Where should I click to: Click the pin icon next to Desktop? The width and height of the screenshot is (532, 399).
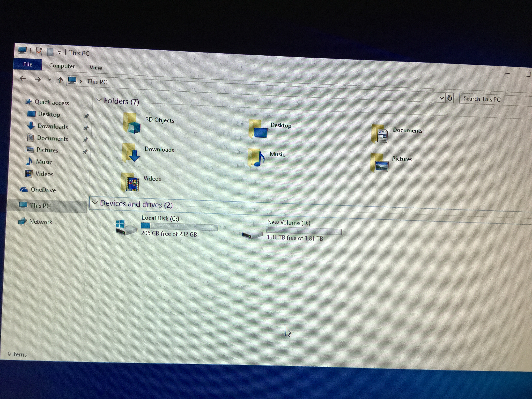pyautogui.click(x=86, y=116)
